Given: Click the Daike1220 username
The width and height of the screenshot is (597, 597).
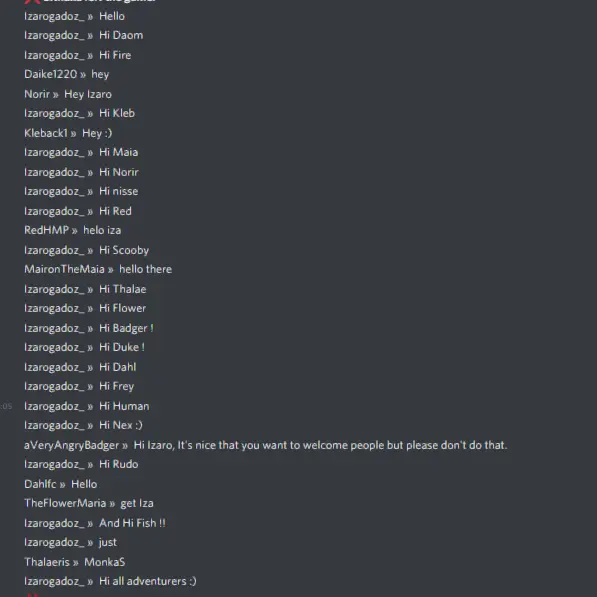Looking at the screenshot, I should pyautogui.click(x=51, y=74).
